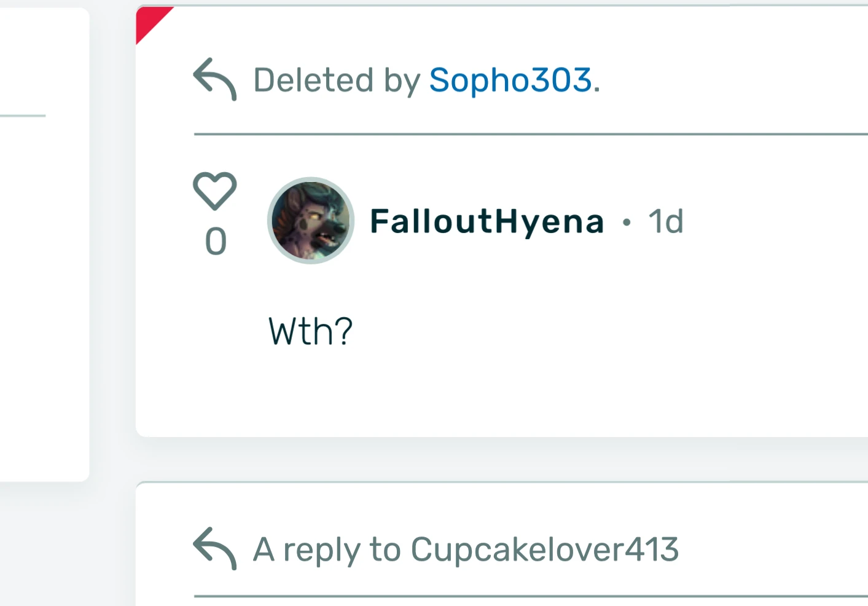868x606 pixels.
Task: Click the gray gap between comment cards
Action: point(501,460)
